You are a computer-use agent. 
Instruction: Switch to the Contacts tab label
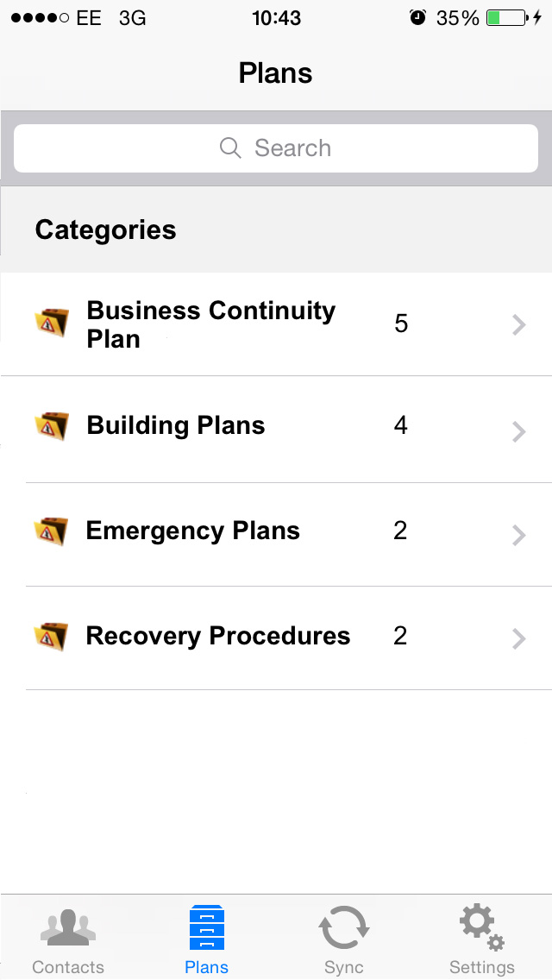68,967
